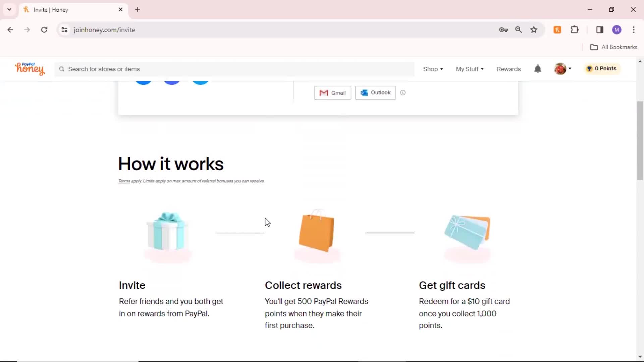Screen dimensions: 644x362
Task: Click the browser extensions icon
Action: pyautogui.click(x=575, y=29)
